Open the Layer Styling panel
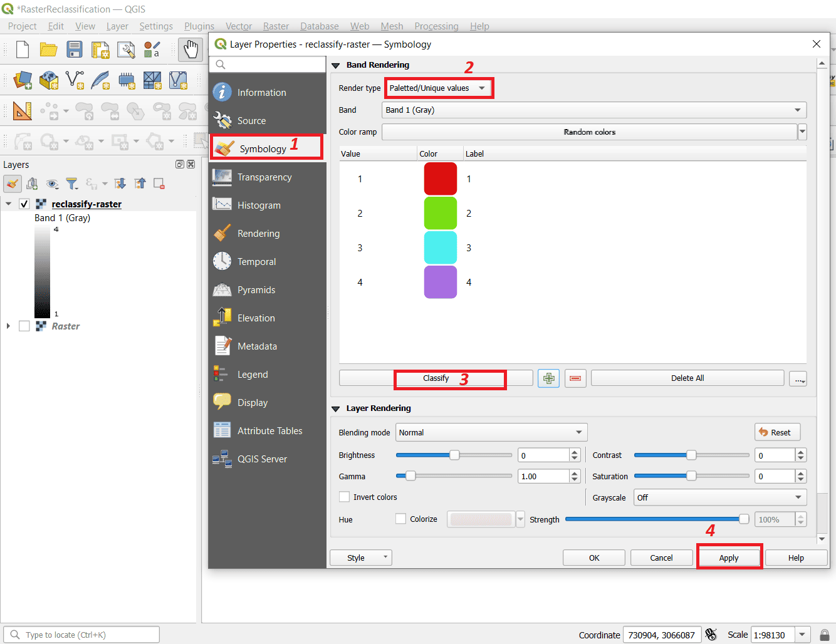 click(13, 183)
